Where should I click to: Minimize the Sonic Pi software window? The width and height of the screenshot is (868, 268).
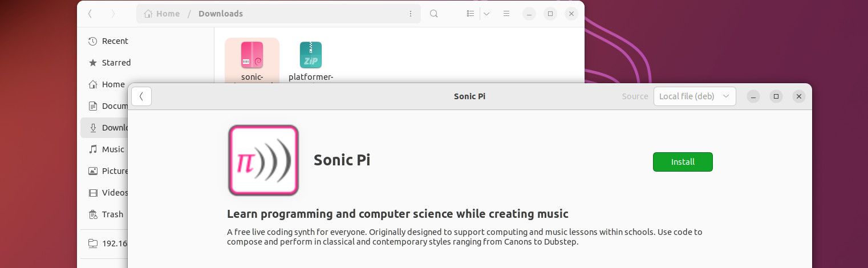click(753, 96)
